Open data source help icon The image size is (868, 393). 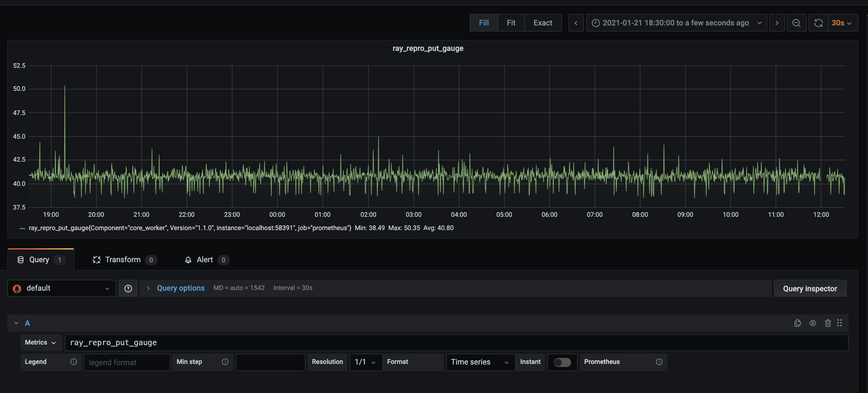click(x=128, y=288)
